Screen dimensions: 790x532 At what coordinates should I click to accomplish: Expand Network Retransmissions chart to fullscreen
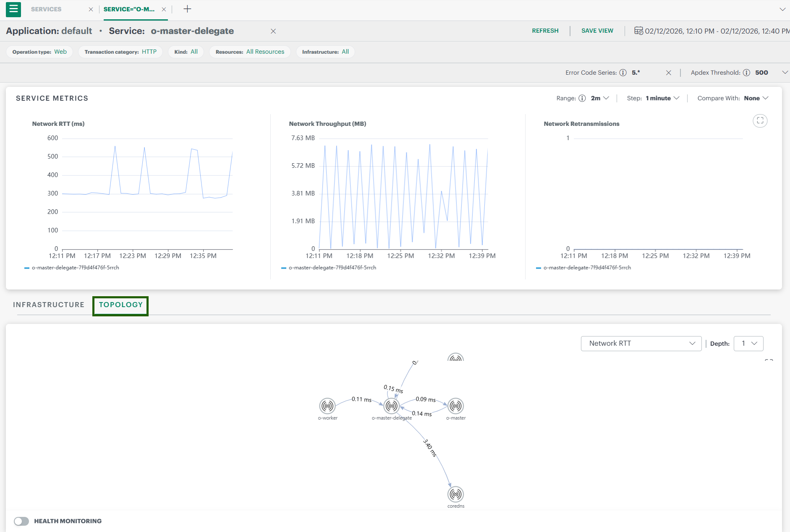pyautogui.click(x=760, y=121)
